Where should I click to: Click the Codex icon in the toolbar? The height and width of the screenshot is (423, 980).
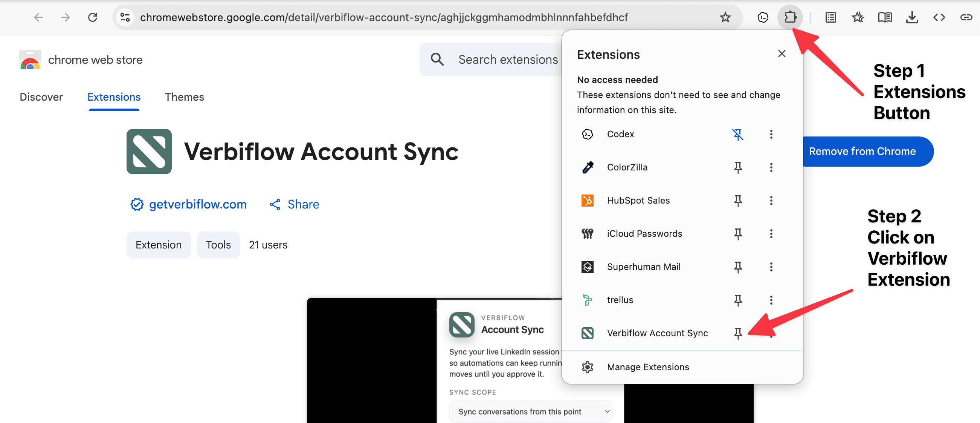(763, 17)
